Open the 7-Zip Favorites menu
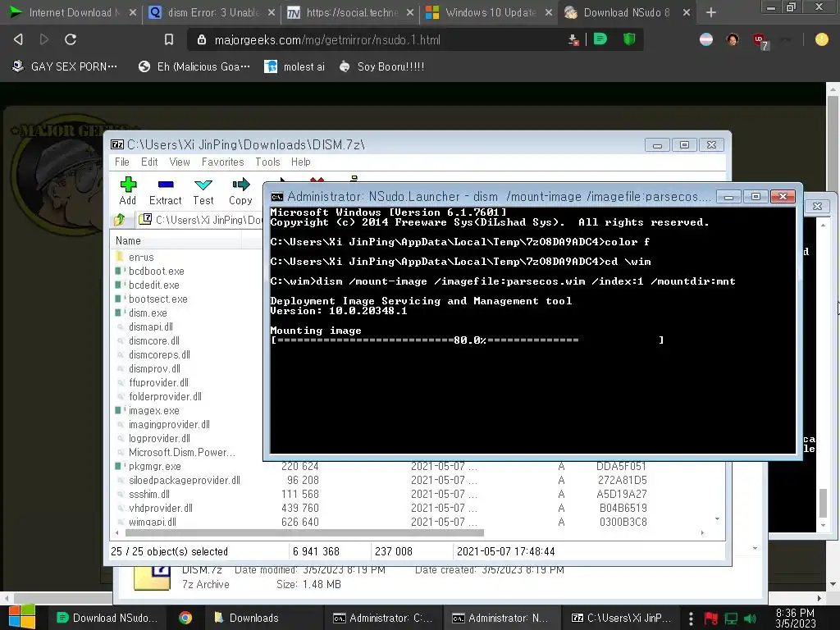Screen dimensions: 840x630 point(222,162)
